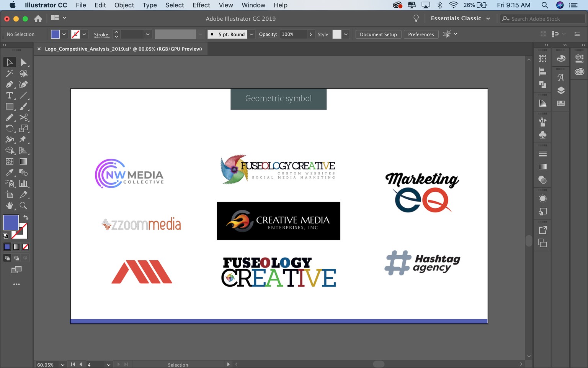Expand the fill color dropdown
588x368 pixels.
pos(64,34)
